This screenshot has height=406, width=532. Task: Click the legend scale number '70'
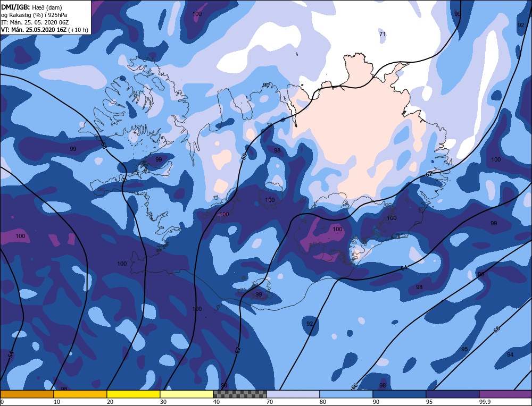(x=270, y=402)
